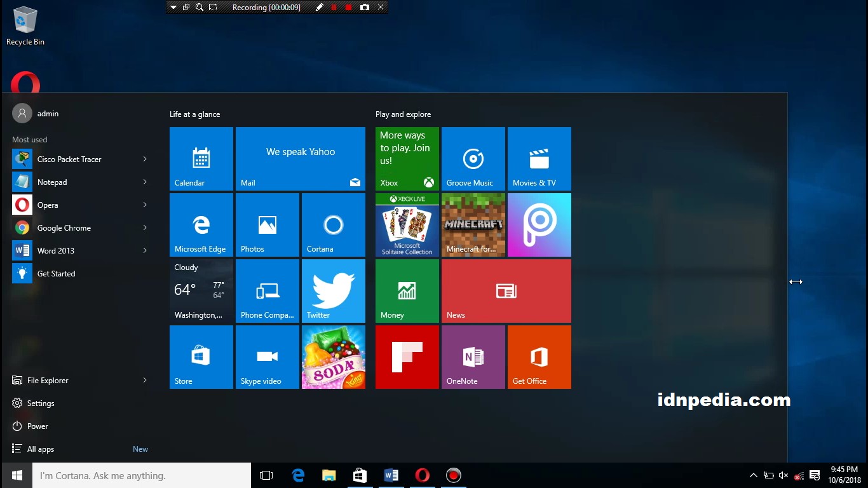The width and height of the screenshot is (868, 488).
Task: Open the Mail tile
Action: coord(301,159)
